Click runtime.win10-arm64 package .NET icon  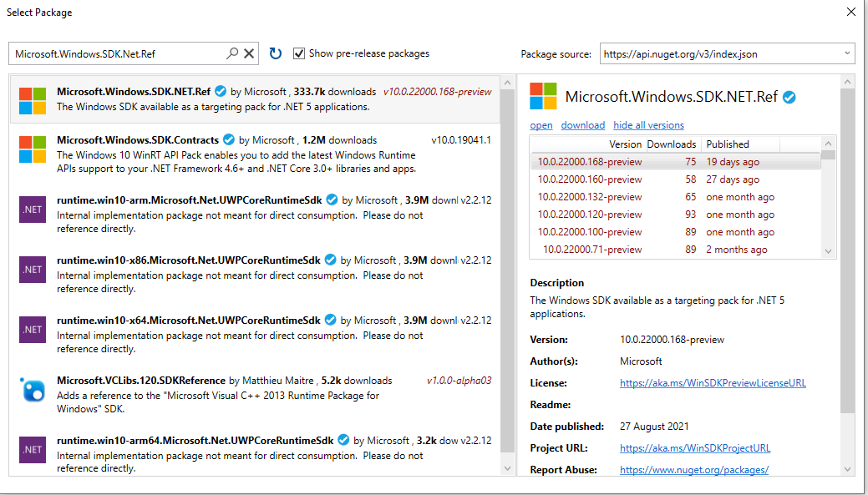pyautogui.click(x=33, y=450)
